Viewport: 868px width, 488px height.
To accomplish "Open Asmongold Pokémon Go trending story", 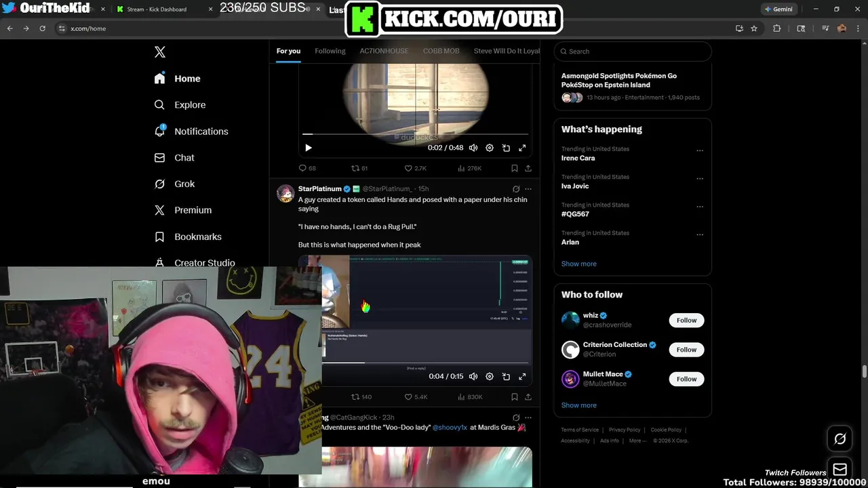I will point(632,86).
